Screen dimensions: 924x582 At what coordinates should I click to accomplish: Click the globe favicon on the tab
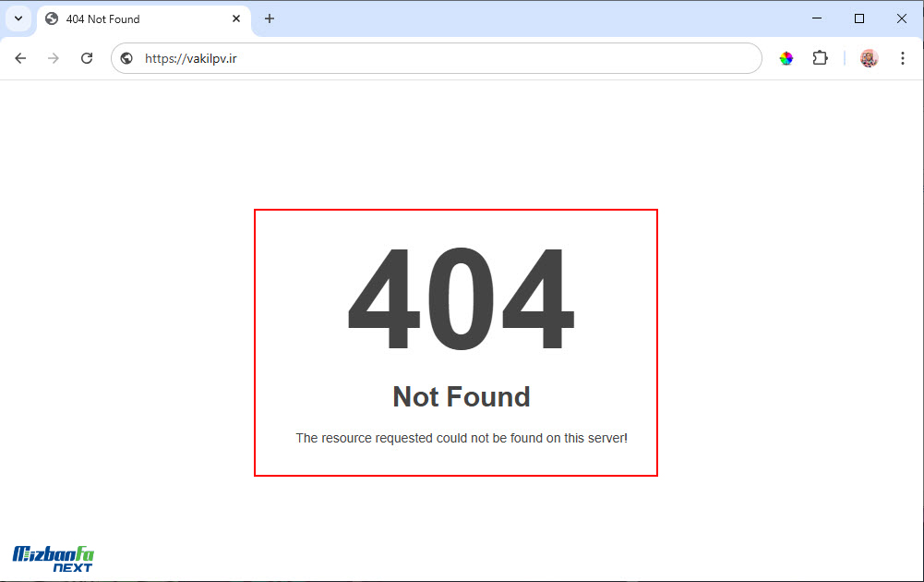[x=52, y=18]
